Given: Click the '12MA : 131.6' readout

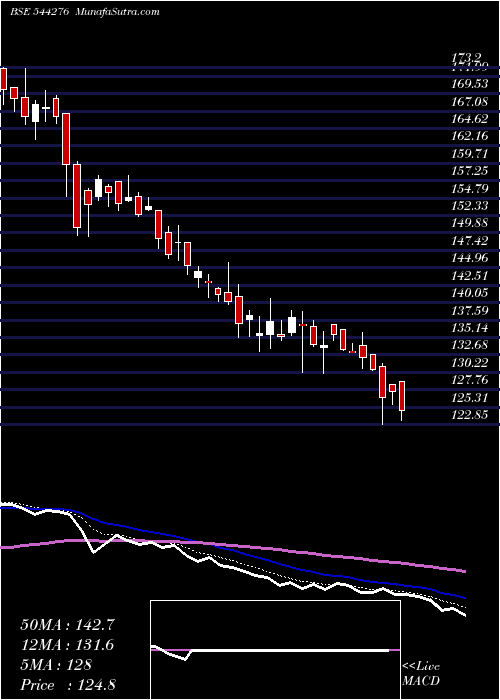Looking at the screenshot, I should coord(67,645).
